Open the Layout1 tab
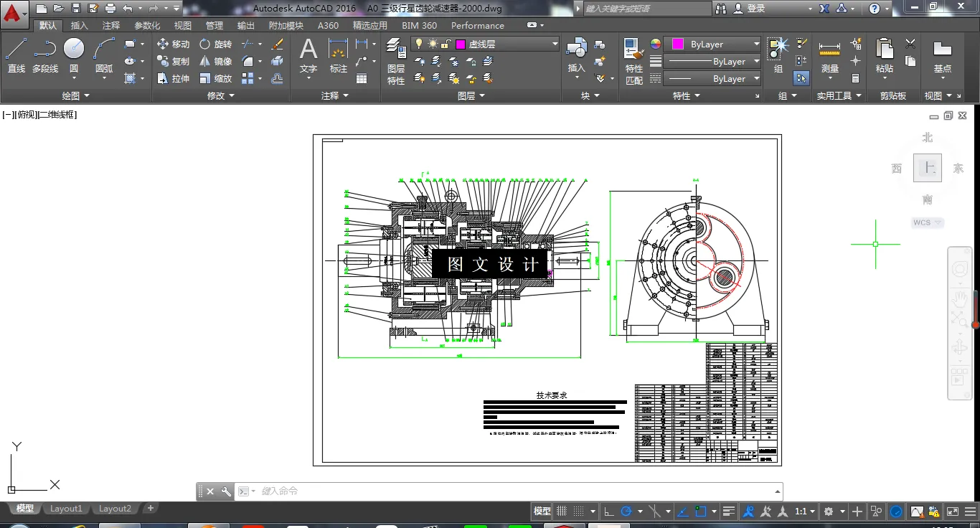This screenshot has height=528, width=980. click(66, 509)
